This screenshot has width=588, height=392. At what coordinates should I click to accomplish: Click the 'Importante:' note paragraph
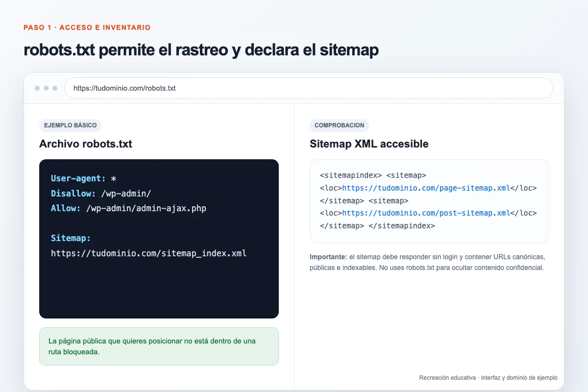(x=427, y=263)
